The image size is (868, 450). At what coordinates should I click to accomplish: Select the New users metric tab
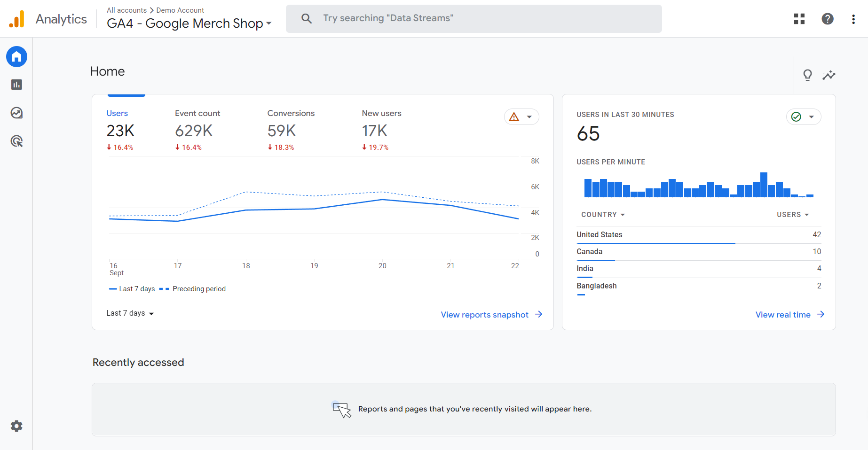point(381,130)
